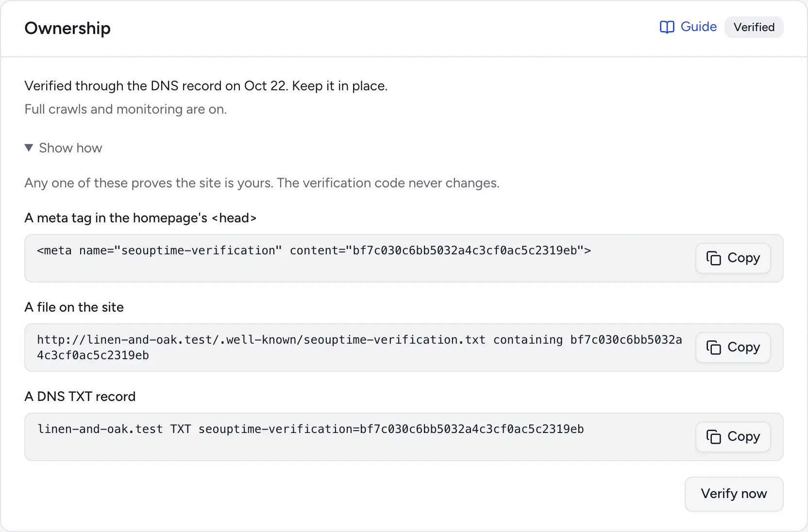Image resolution: width=808 pixels, height=532 pixels.
Task: Click the well-known file URL text
Action: click(359, 348)
